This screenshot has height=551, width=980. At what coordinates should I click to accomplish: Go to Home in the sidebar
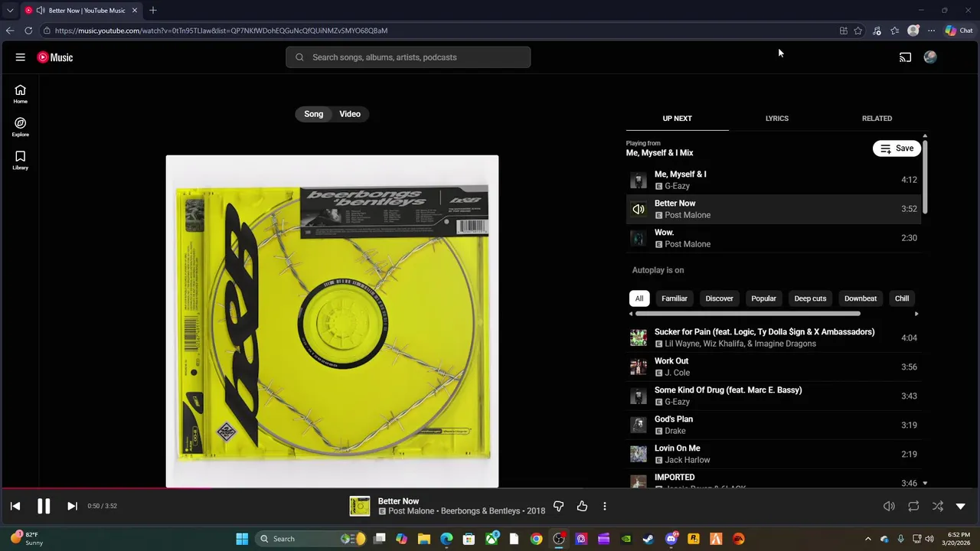click(x=21, y=94)
